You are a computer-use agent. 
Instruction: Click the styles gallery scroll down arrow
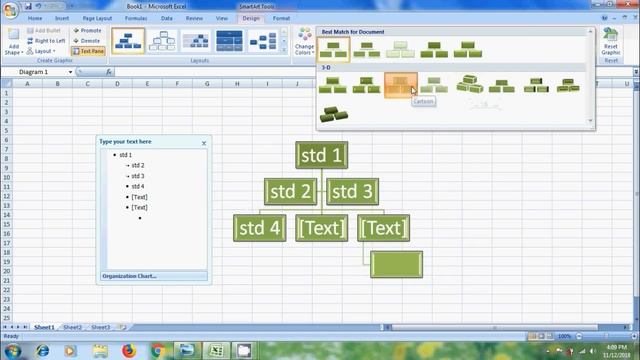click(590, 120)
